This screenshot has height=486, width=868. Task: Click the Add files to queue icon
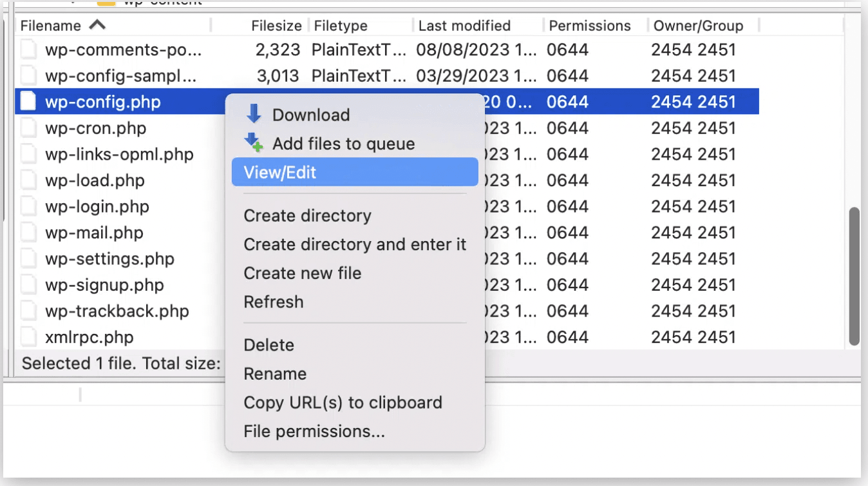[x=254, y=143]
